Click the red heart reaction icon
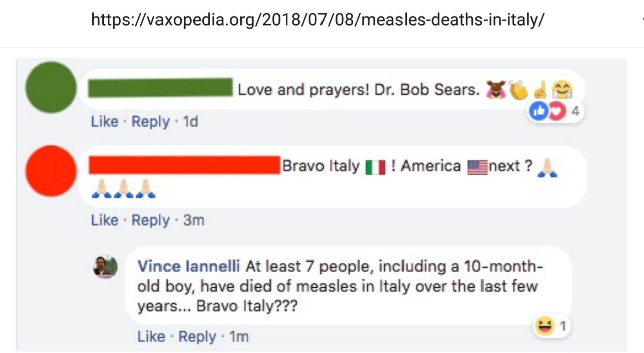 pos(555,112)
